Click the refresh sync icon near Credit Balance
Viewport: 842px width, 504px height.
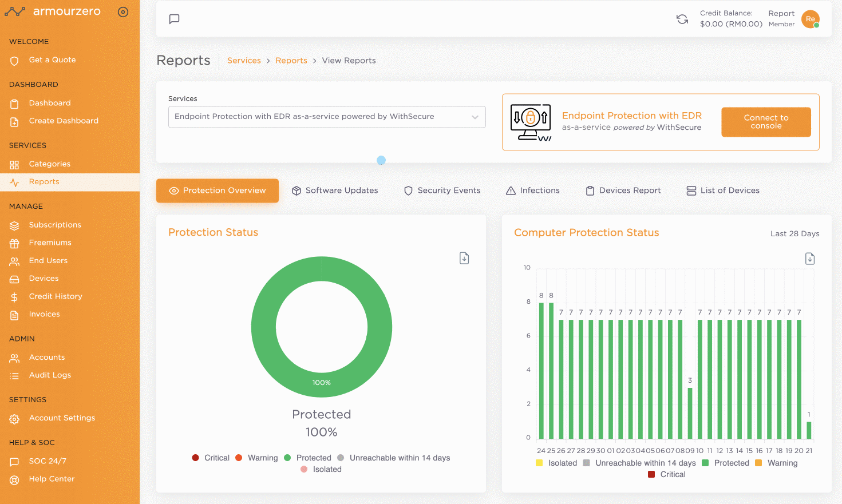point(682,19)
